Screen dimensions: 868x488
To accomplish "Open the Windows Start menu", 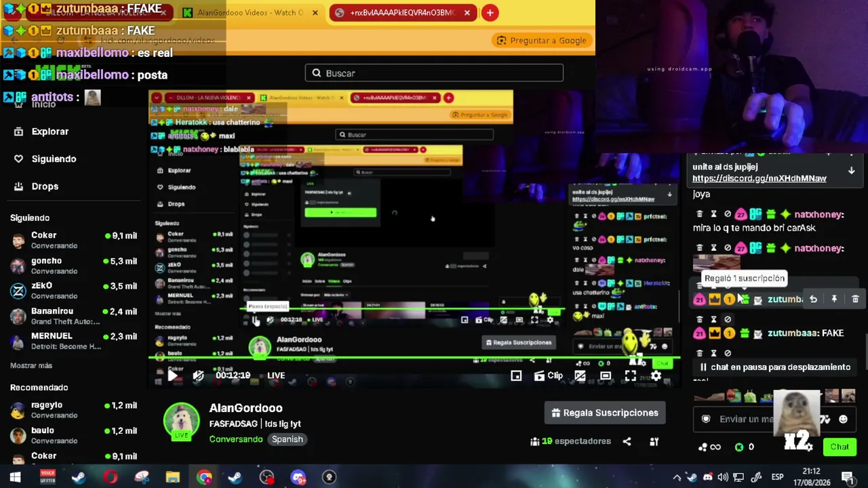I will coord(15,477).
